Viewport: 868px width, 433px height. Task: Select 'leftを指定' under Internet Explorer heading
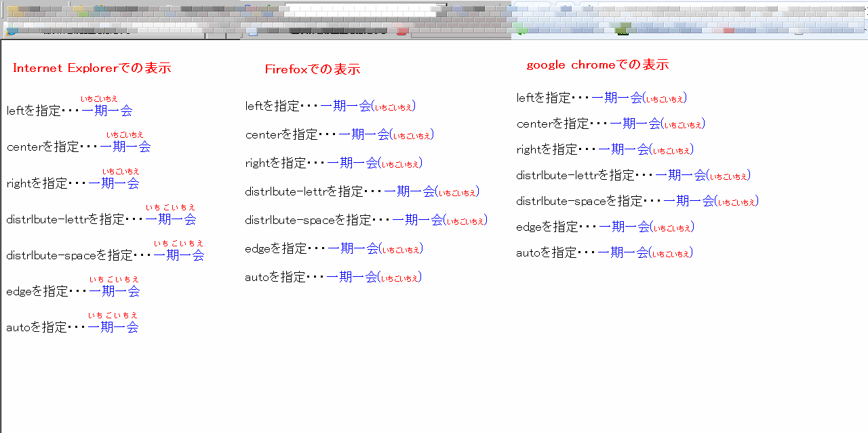point(34,111)
